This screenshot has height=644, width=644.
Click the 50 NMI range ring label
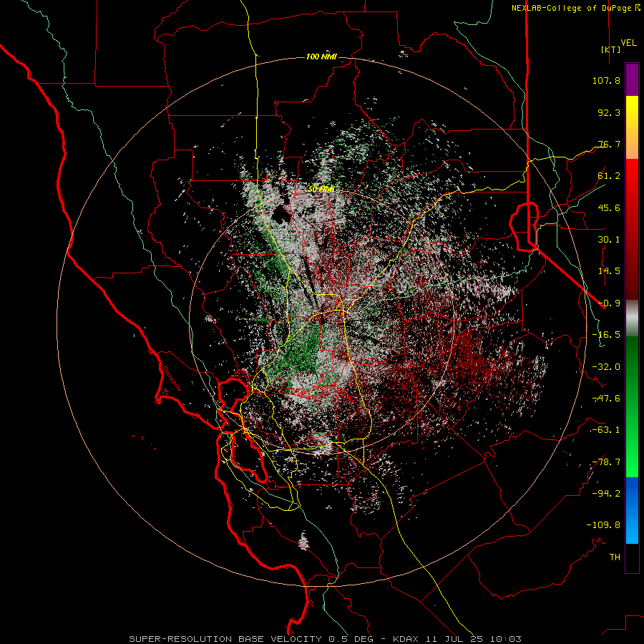(x=321, y=190)
